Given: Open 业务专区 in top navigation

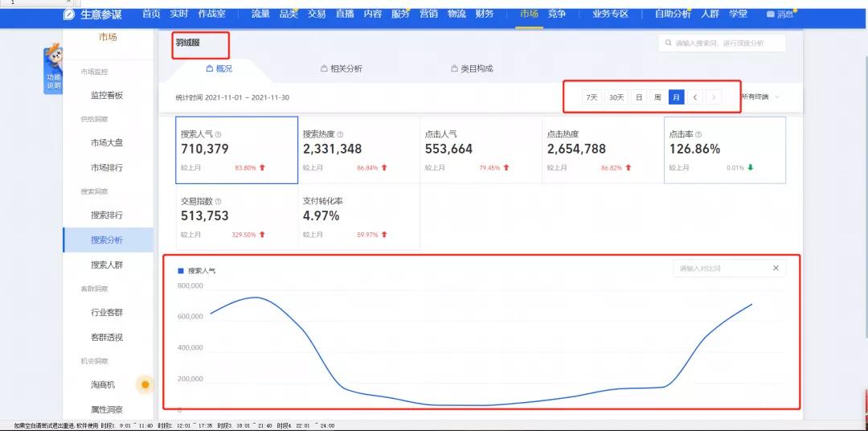Looking at the screenshot, I should point(610,14).
